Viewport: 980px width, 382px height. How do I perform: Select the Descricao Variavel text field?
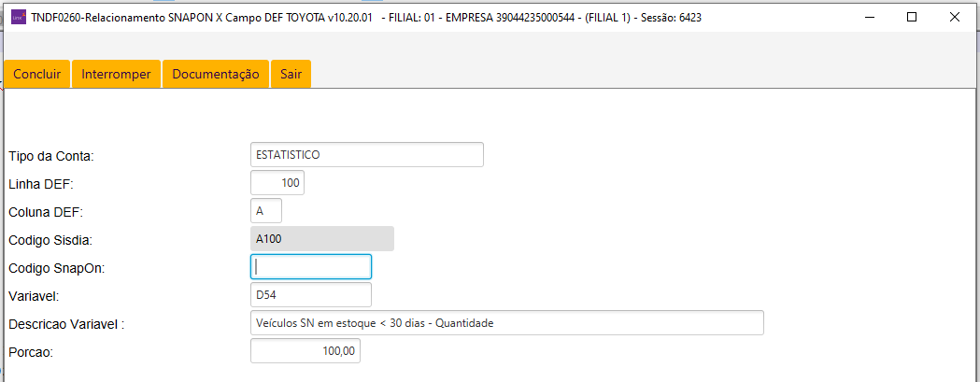click(x=507, y=323)
